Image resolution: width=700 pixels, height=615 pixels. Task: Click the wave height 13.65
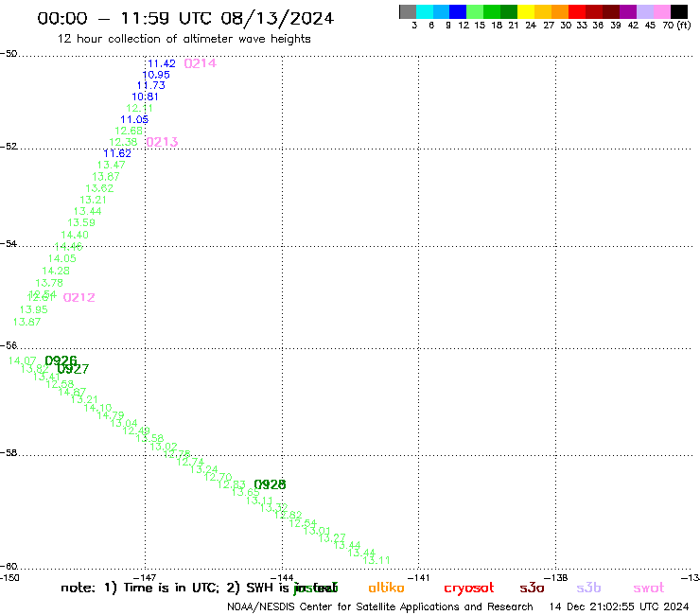tap(246, 493)
